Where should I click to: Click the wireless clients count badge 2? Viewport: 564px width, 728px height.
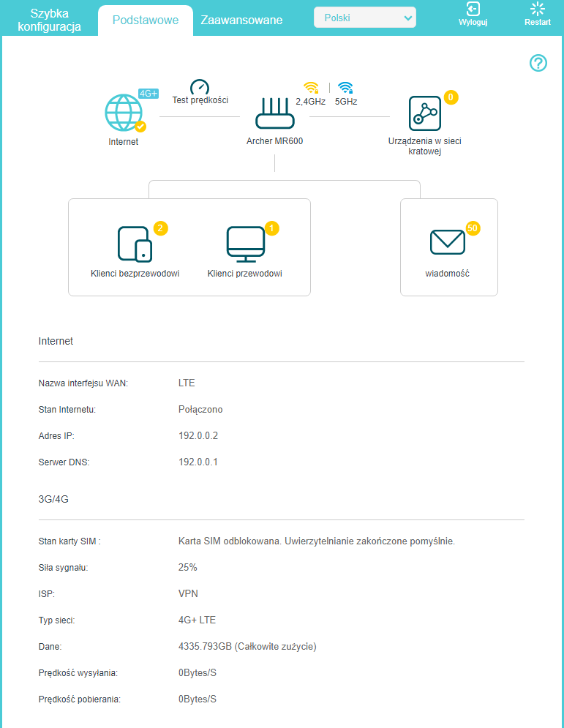pyautogui.click(x=161, y=228)
